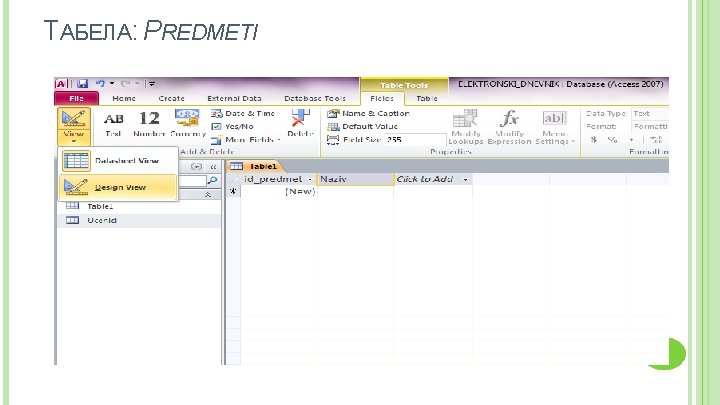This screenshot has width=720, height=405.
Task: Open Name & Caption properties
Action: pos(368,113)
